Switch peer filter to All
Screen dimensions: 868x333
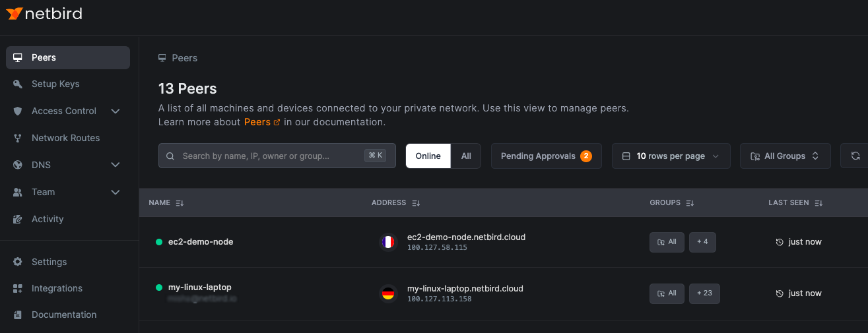[466, 156]
